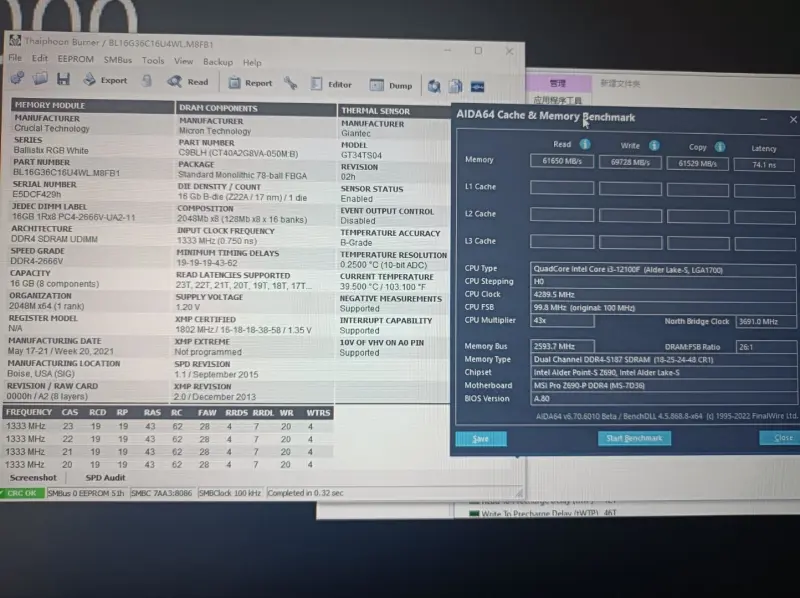Click the CRC OK status indicator
This screenshot has width=800, height=598.
(x=21, y=493)
